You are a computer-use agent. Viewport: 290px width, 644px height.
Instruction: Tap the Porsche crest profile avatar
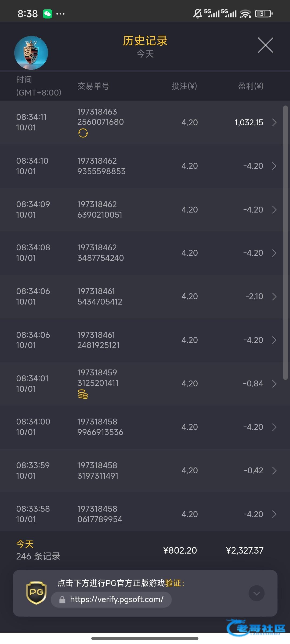coord(31,53)
